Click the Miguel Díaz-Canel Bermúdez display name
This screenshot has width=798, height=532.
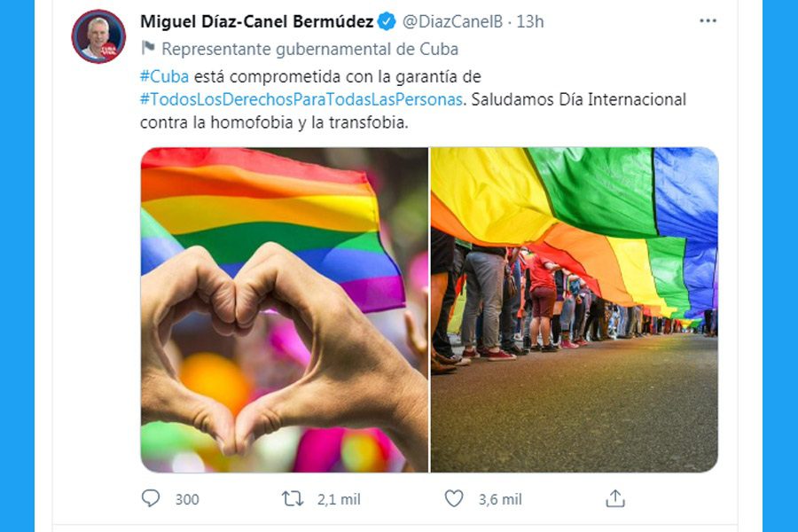(x=257, y=21)
